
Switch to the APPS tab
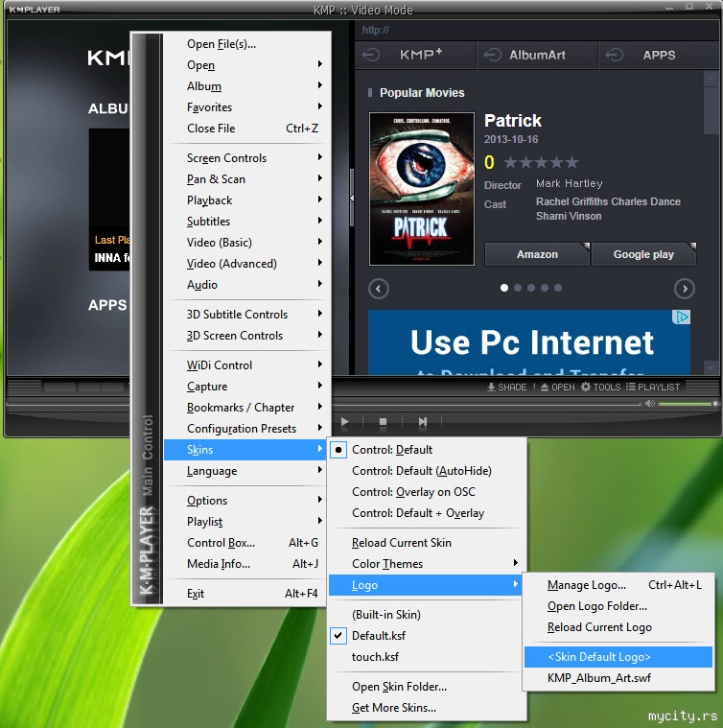(x=659, y=55)
